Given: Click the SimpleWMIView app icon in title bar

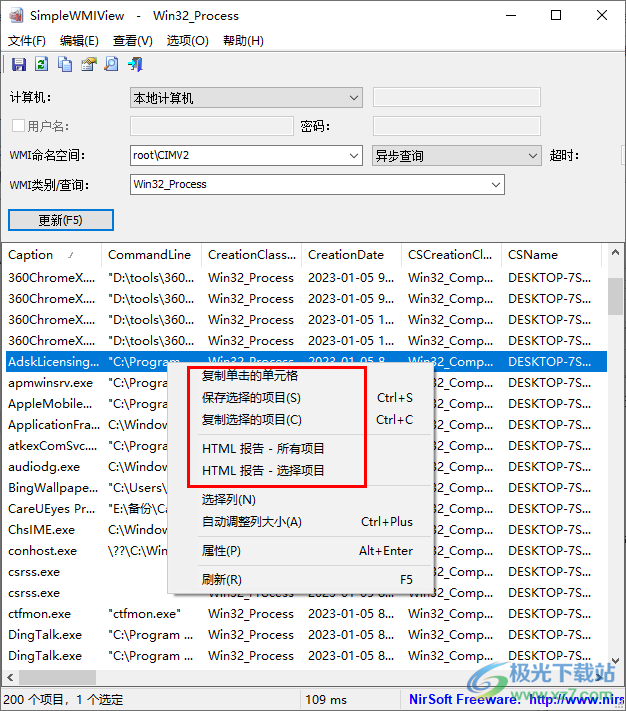Looking at the screenshot, I should click(16, 15).
